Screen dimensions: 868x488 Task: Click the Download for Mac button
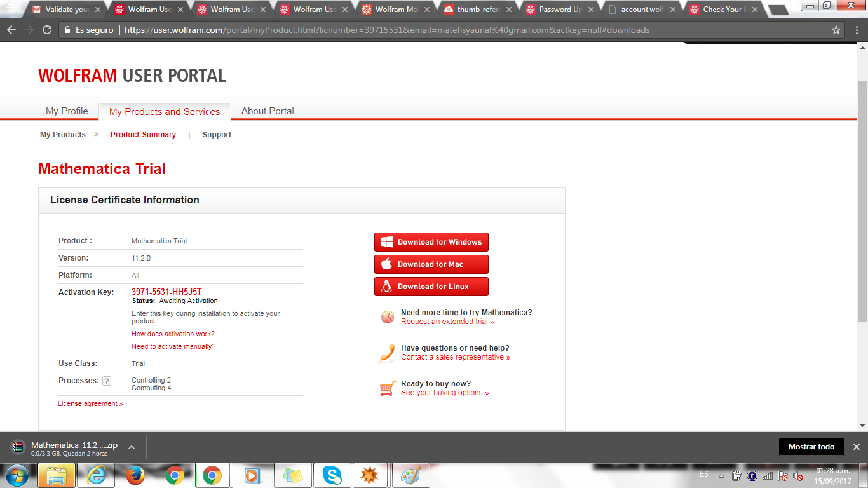tap(431, 264)
